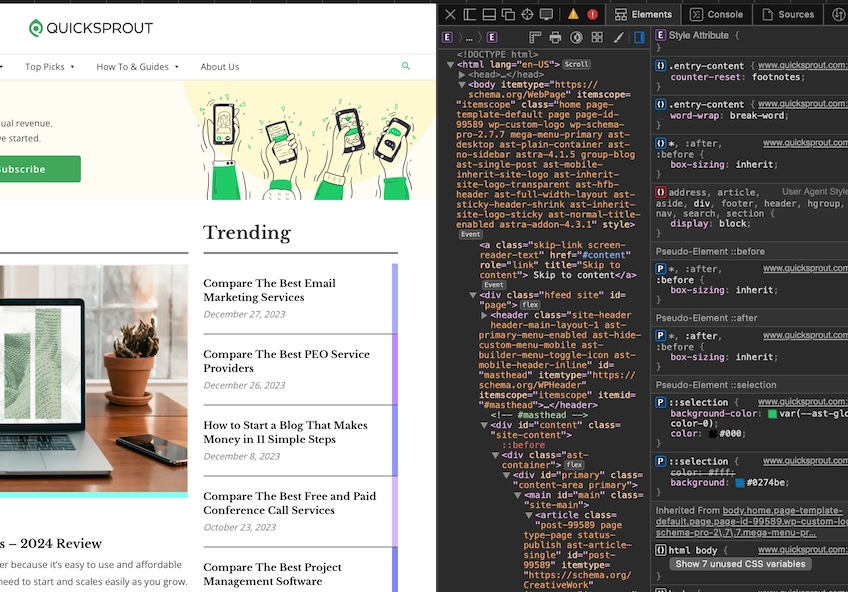Open Compare The Best PEO Service Providers
Image resolution: width=848 pixels, height=592 pixels.
(x=286, y=361)
